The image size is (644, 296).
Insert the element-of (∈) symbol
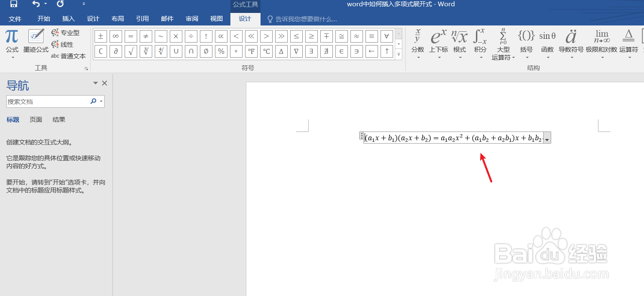342,51
